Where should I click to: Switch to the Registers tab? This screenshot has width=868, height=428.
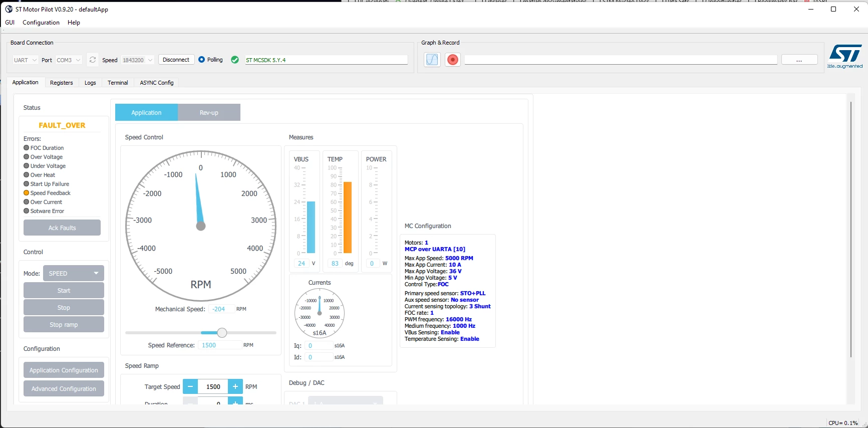(x=62, y=83)
